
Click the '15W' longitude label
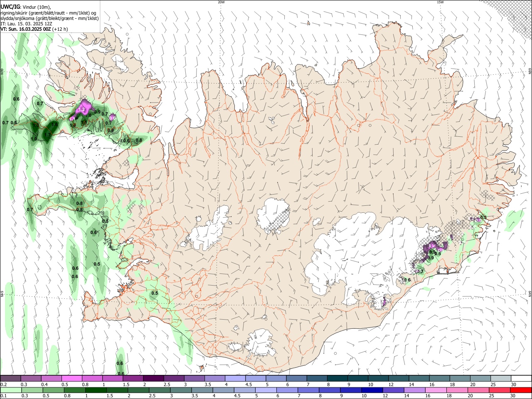point(440,2)
